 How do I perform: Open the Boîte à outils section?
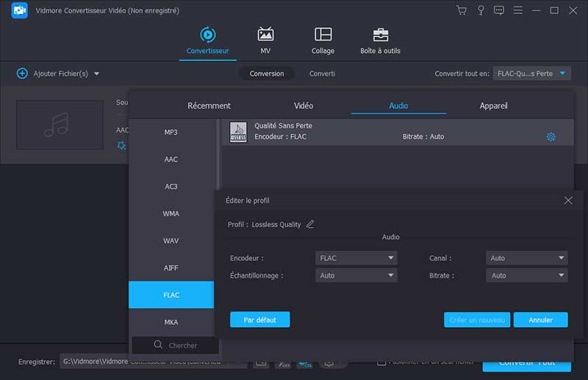[380, 41]
